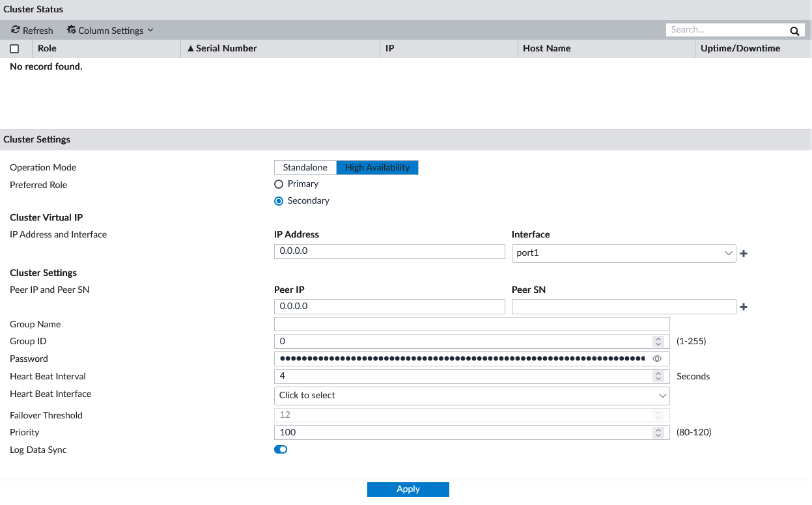Add another Cluster Virtual IP with plus icon
The height and width of the screenshot is (505, 812).
pos(744,254)
